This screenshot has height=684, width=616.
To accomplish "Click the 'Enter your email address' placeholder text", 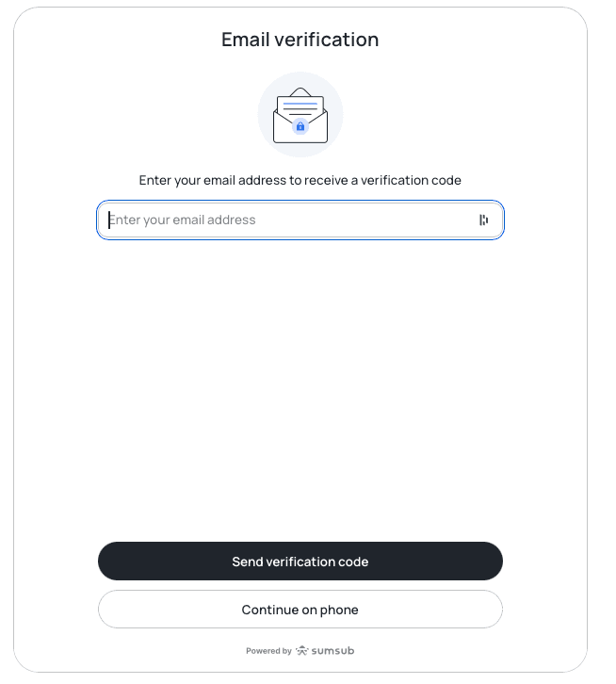I will coord(183,220).
